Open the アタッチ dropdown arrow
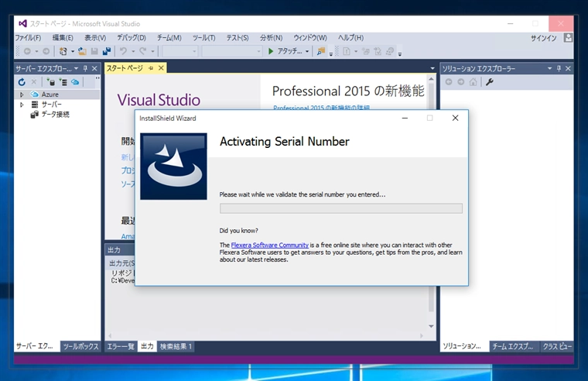Viewport: 588px width, 381px height. 307,51
